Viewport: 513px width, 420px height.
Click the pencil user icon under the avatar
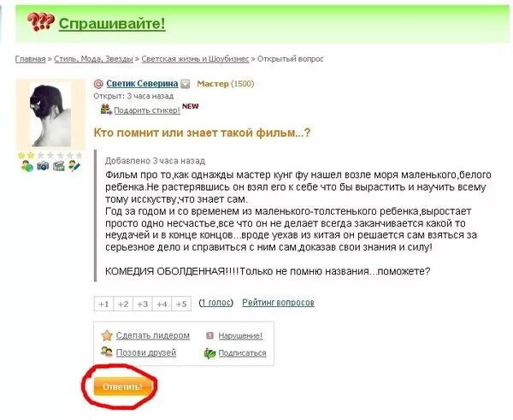(x=74, y=166)
